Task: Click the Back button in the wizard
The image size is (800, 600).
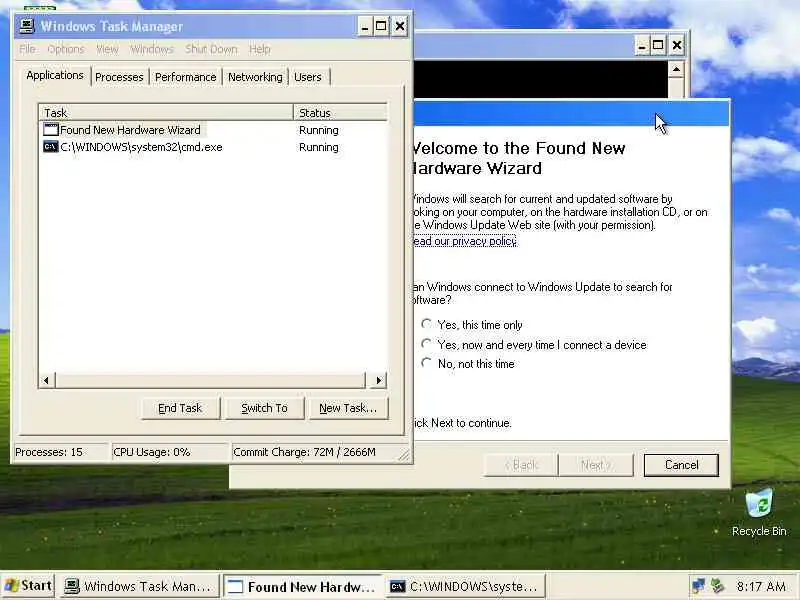Action: 521,465
